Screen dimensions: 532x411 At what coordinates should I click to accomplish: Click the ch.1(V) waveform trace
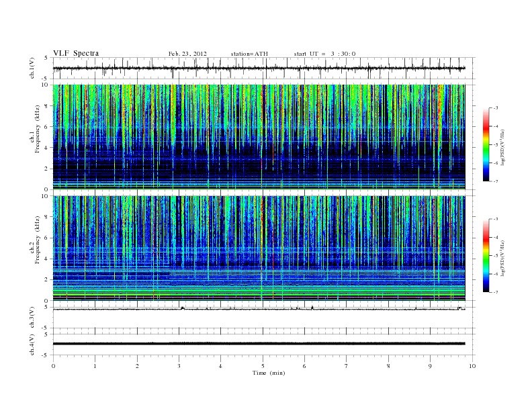pyautogui.click(x=259, y=68)
